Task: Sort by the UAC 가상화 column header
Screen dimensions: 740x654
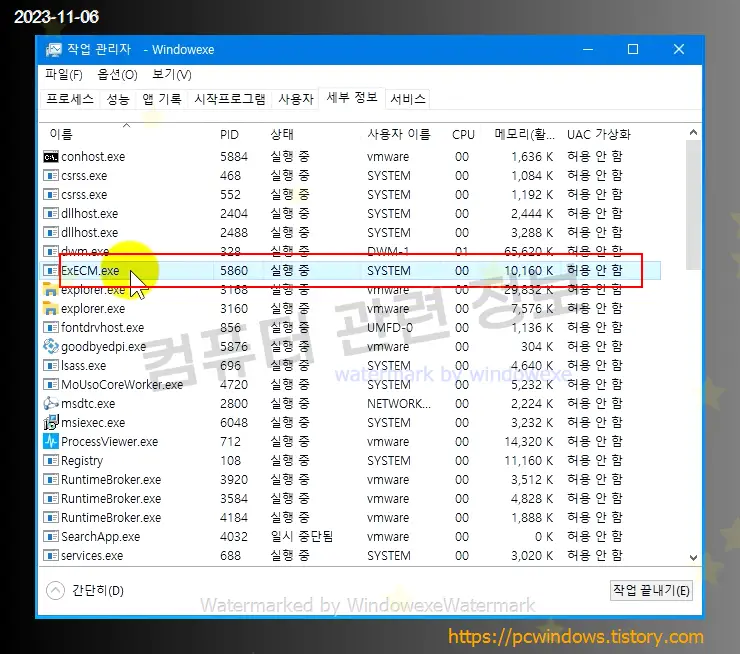Action: pos(598,134)
